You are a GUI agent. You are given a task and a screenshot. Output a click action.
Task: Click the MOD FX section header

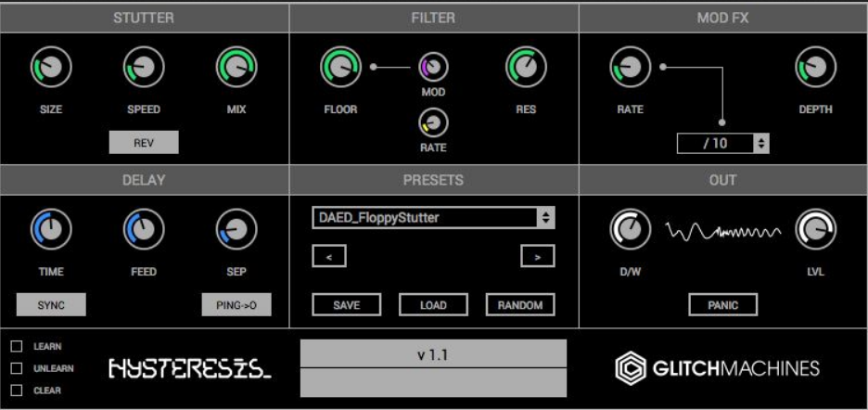(x=723, y=18)
